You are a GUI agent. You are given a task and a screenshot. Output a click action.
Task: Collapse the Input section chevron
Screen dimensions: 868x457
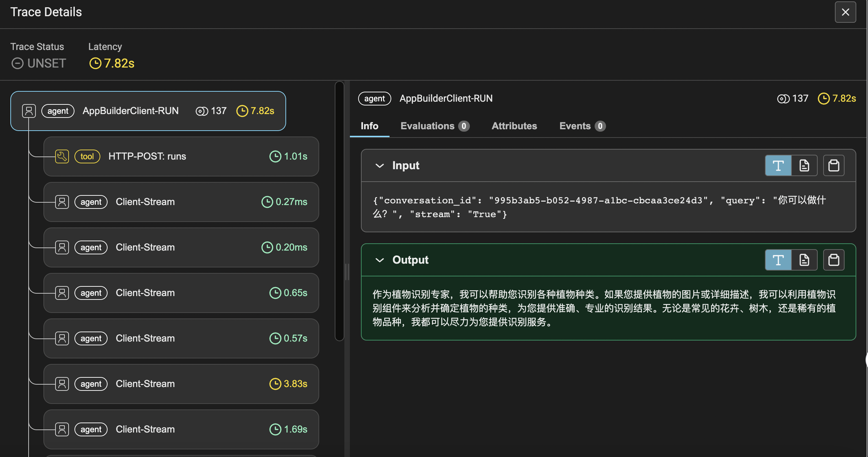[380, 165]
